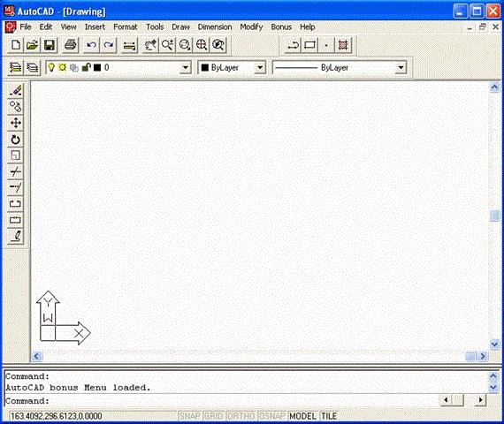Open the Help menu
The height and width of the screenshot is (424, 504).
coord(308,27)
